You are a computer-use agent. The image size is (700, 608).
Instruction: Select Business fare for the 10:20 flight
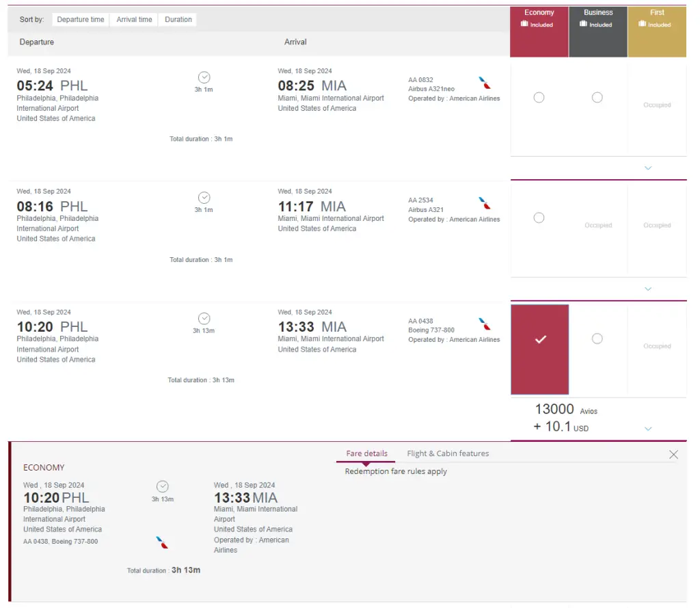(x=597, y=339)
